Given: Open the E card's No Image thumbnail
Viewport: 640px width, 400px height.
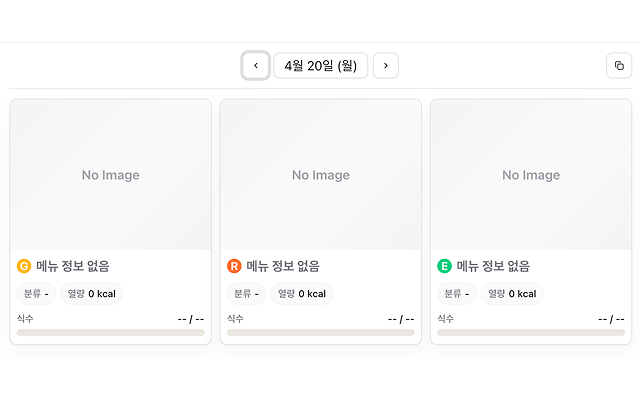Looking at the screenshot, I should click(531, 175).
